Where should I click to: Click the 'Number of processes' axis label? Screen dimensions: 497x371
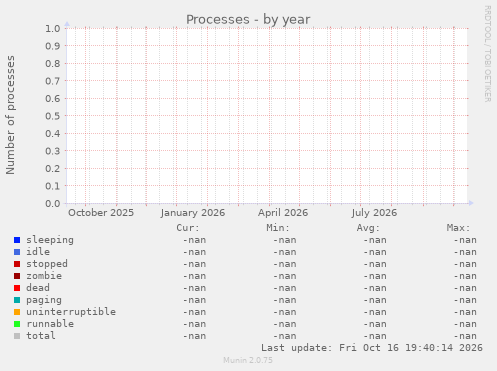click(11, 115)
